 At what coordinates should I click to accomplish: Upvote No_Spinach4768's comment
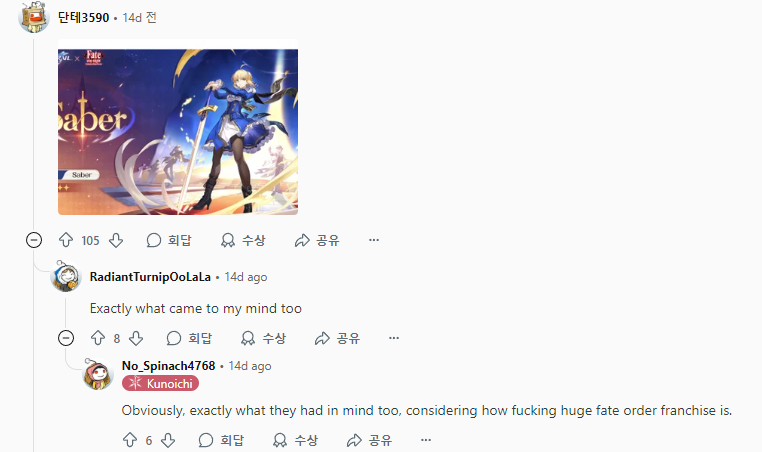point(130,440)
